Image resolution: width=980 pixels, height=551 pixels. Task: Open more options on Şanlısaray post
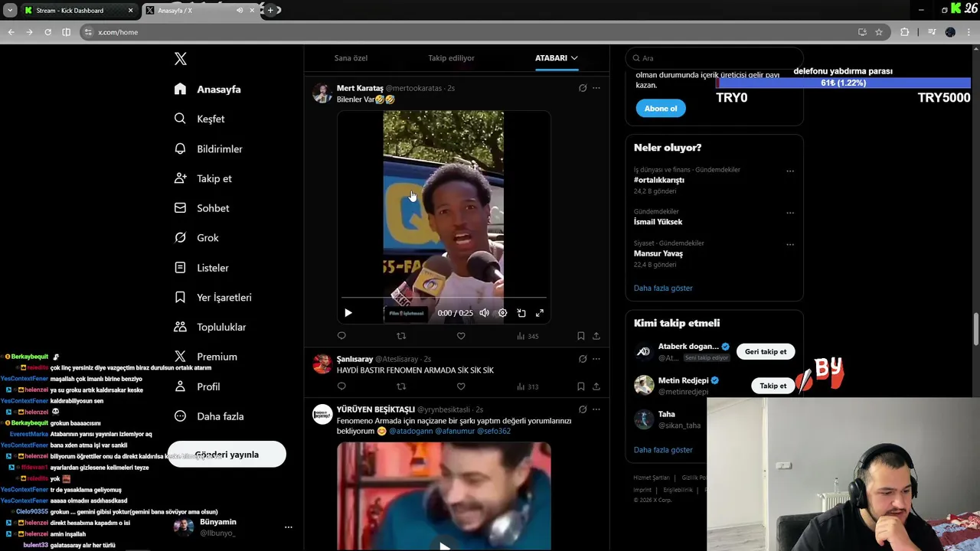pos(596,359)
